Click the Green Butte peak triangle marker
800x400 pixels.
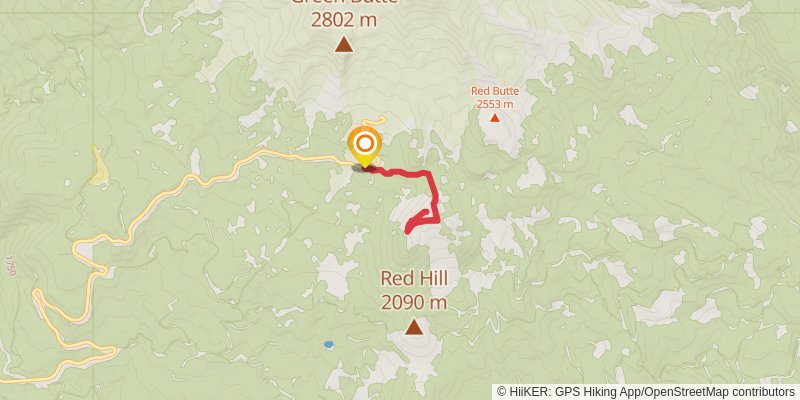[344, 44]
